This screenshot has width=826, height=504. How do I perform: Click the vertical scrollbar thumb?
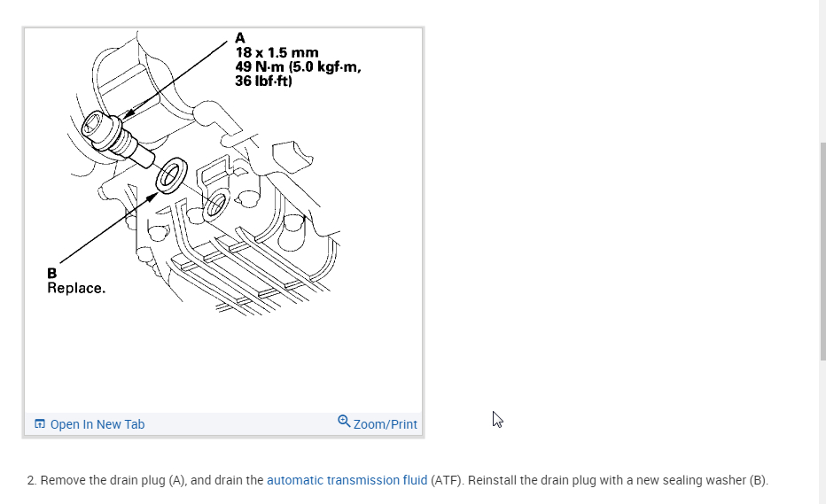coord(822,252)
